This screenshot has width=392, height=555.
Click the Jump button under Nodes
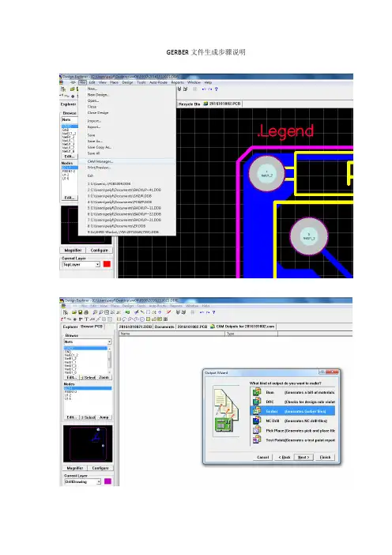click(x=104, y=417)
